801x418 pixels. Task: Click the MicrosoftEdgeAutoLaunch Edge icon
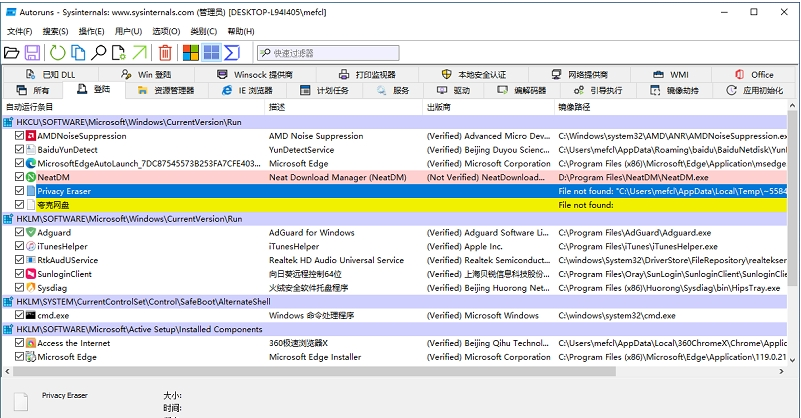(31, 164)
